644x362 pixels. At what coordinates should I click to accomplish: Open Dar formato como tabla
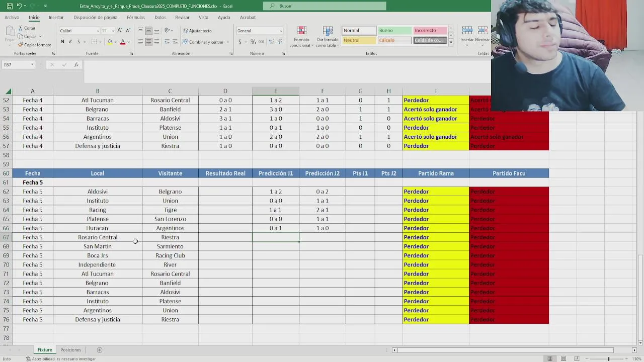327,36
